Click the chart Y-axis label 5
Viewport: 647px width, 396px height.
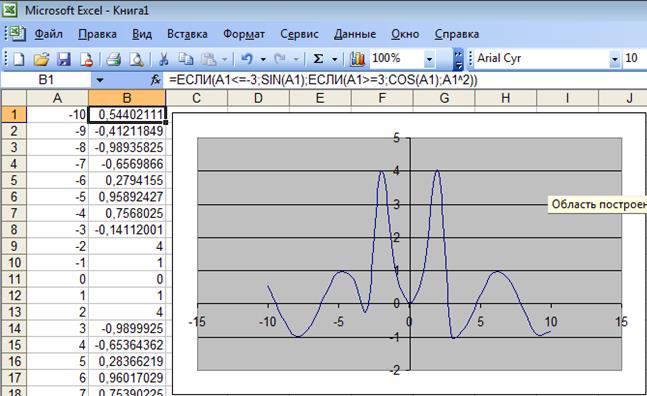(x=397, y=138)
